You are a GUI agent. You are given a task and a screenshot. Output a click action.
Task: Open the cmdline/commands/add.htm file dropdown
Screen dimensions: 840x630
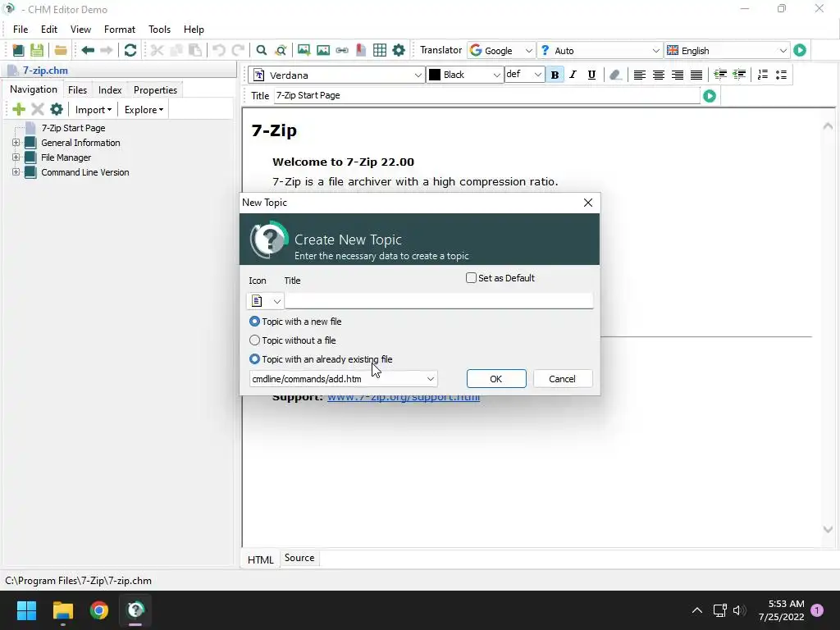(x=430, y=379)
